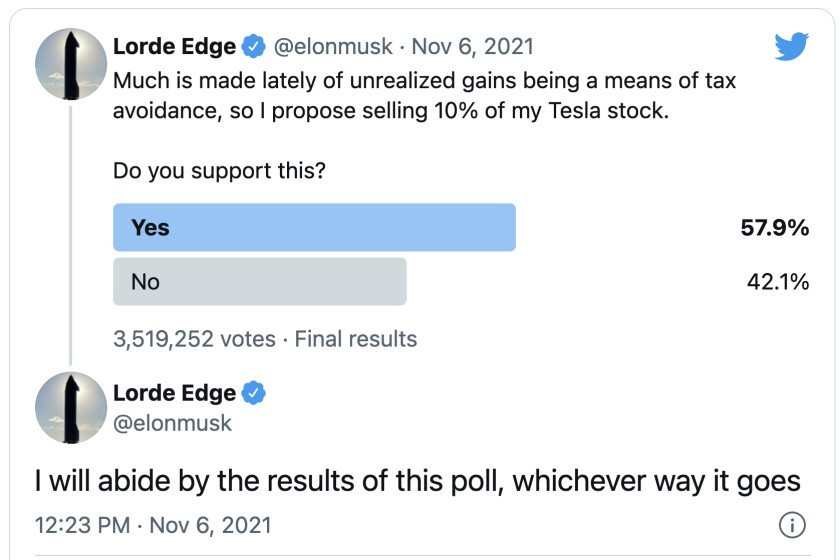Click the Final results label
This screenshot has height=560, width=840.
click(x=356, y=339)
